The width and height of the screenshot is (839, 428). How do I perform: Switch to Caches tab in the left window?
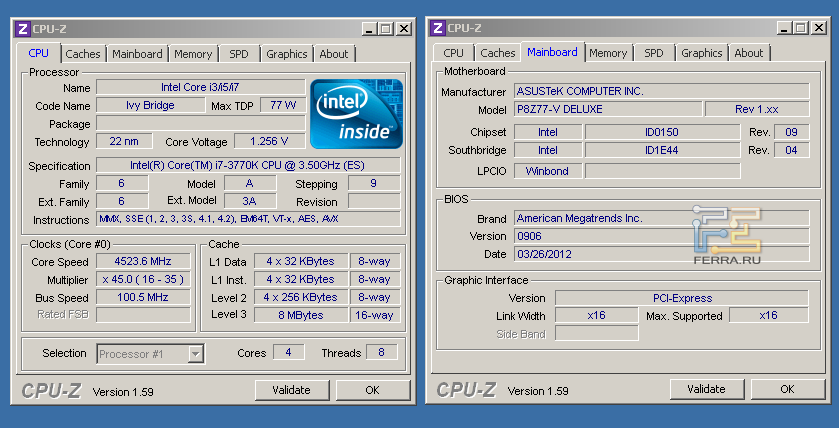pyautogui.click(x=83, y=54)
